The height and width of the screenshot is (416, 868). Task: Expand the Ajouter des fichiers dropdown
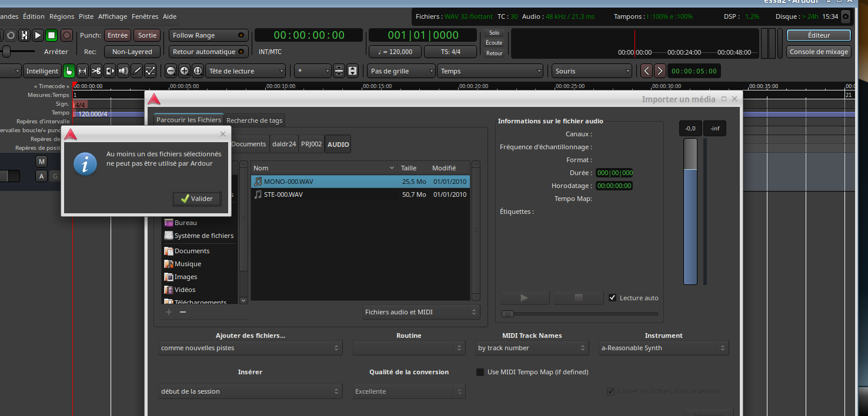pyautogui.click(x=250, y=348)
